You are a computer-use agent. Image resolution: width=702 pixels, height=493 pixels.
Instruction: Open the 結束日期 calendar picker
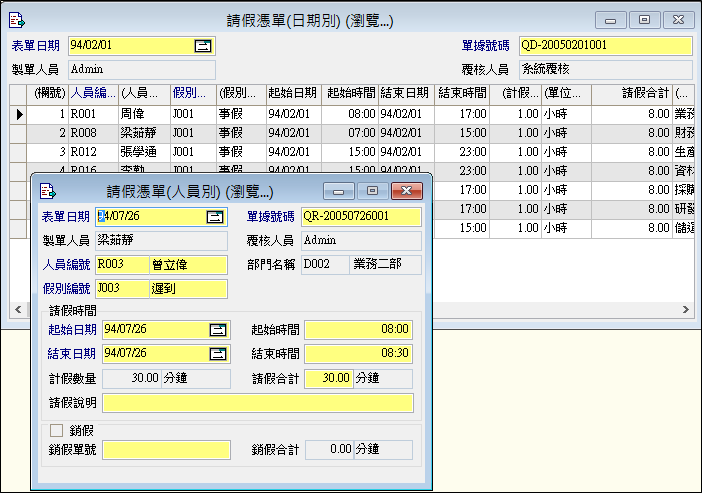pyautogui.click(x=217, y=353)
